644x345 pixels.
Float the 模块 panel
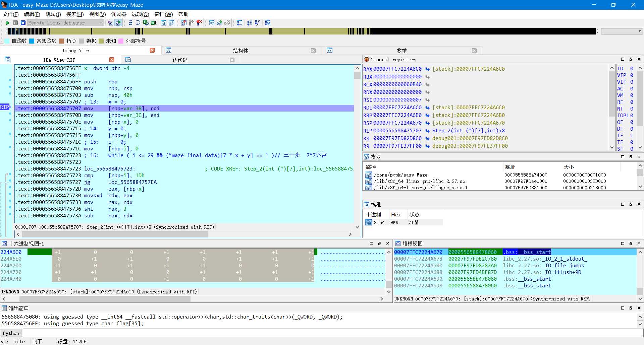(631, 156)
